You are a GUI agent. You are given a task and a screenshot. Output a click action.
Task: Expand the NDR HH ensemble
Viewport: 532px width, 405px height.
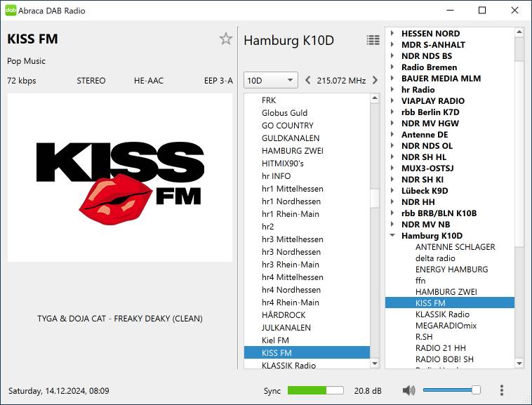pos(392,202)
